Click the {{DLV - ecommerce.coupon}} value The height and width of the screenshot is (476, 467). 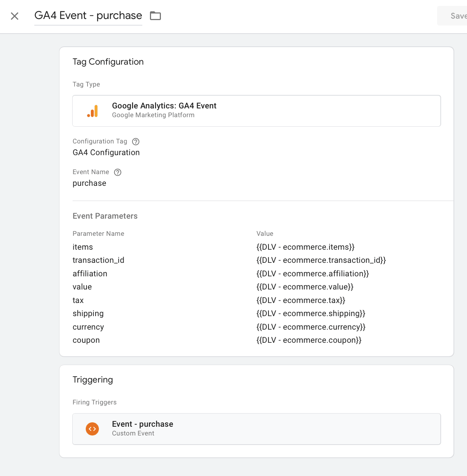click(309, 340)
